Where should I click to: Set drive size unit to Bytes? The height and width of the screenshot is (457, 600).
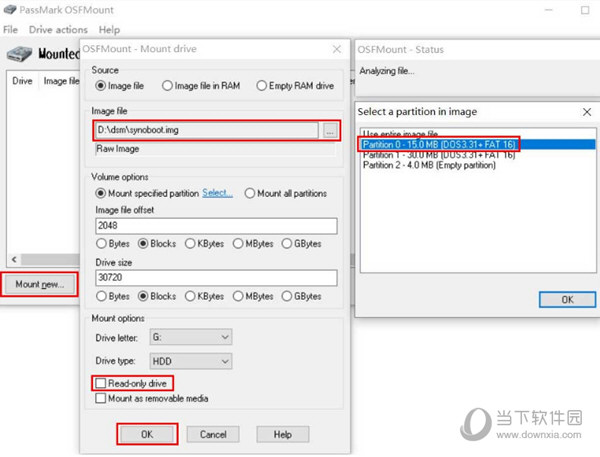point(101,296)
